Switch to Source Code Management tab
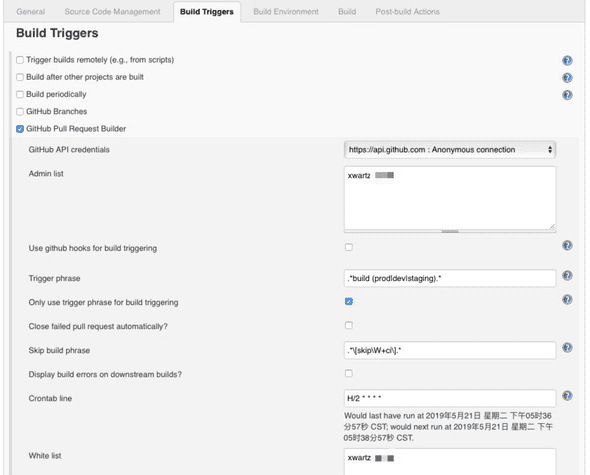 (112, 12)
